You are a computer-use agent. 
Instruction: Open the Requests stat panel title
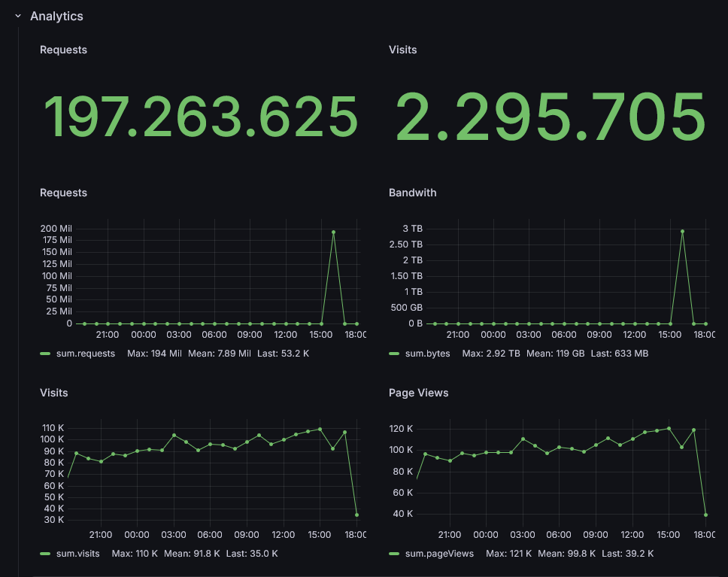click(x=64, y=50)
